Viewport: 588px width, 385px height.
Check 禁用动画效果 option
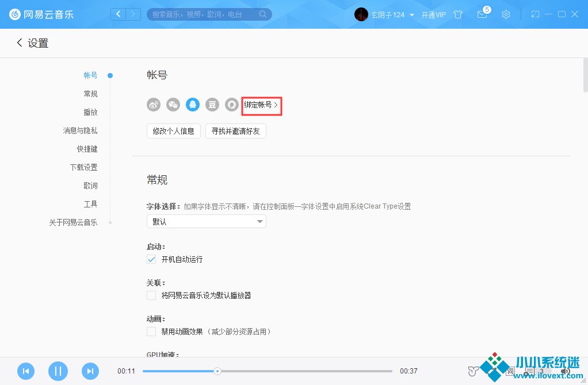[152, 332]
